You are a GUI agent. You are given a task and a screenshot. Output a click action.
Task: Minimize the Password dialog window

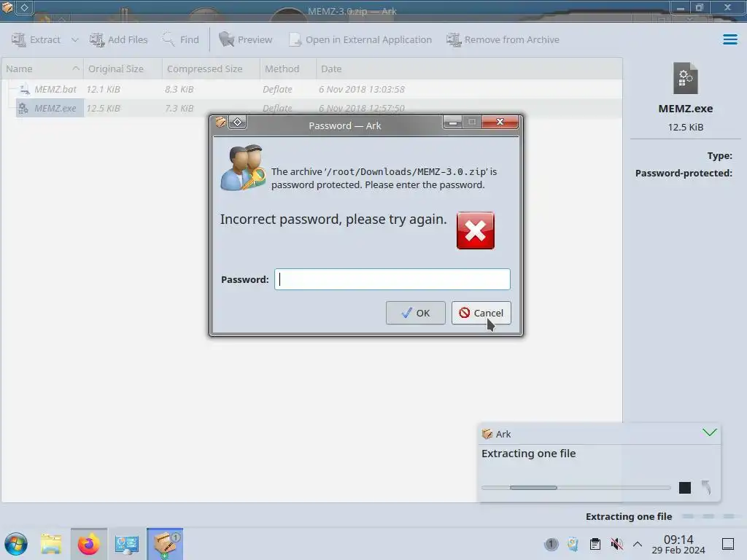[452, 122]
